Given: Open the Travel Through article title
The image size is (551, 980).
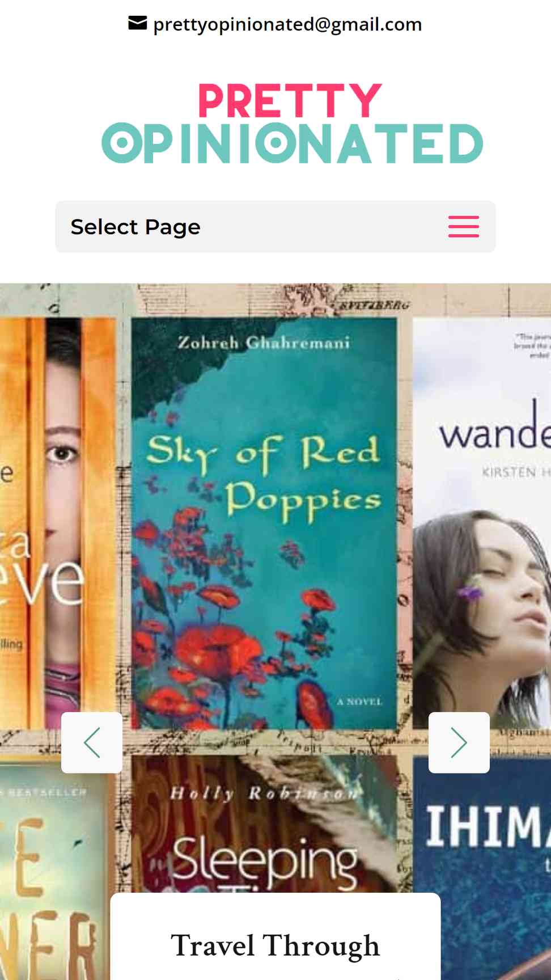Looking at the screenshot, I should (275, 945).
